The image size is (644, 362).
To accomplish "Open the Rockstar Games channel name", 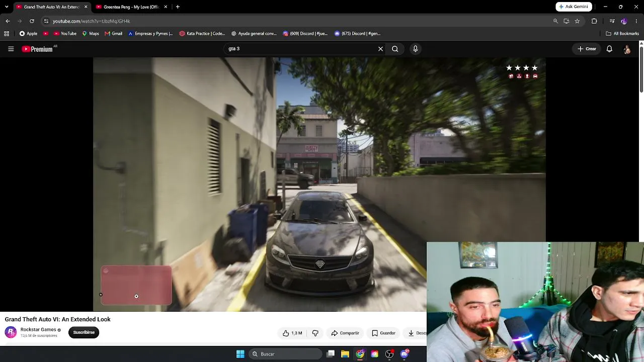I will (38, 329).
